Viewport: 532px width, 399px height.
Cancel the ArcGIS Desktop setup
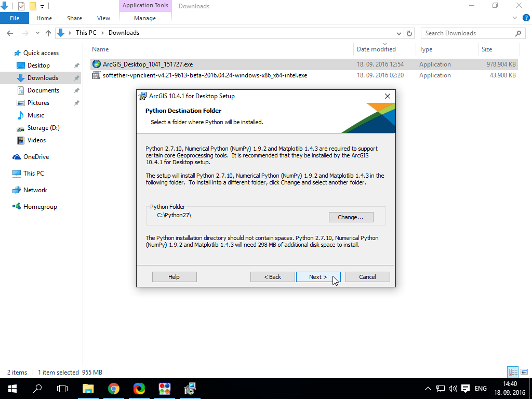[x=367, y=277]
